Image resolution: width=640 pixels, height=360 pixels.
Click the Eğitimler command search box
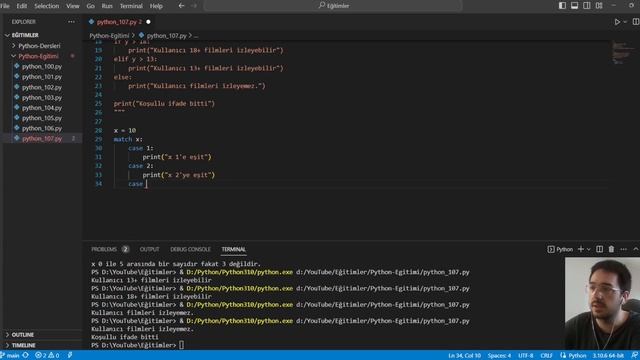tap(333, 6)
